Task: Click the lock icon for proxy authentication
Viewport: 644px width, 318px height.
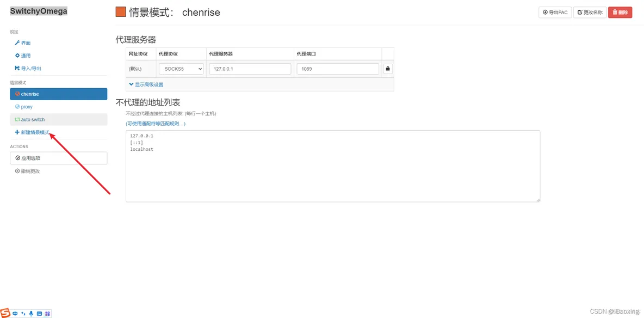Action: coord(388,69)
